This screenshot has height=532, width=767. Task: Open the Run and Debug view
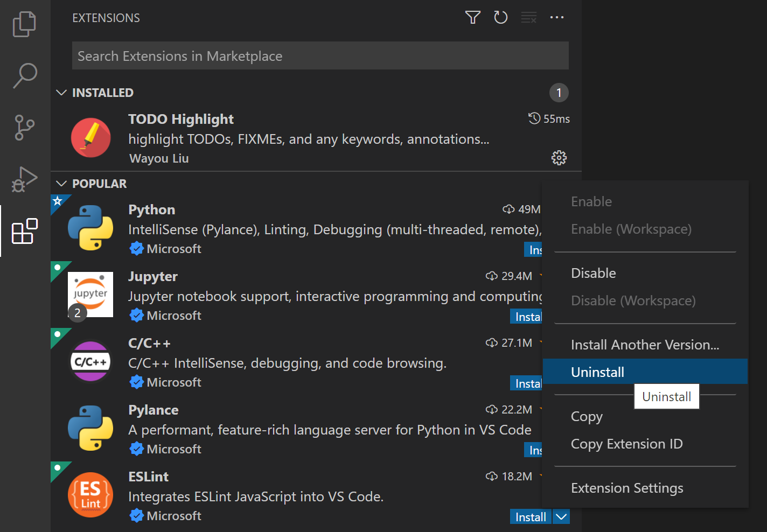[24, 179]
